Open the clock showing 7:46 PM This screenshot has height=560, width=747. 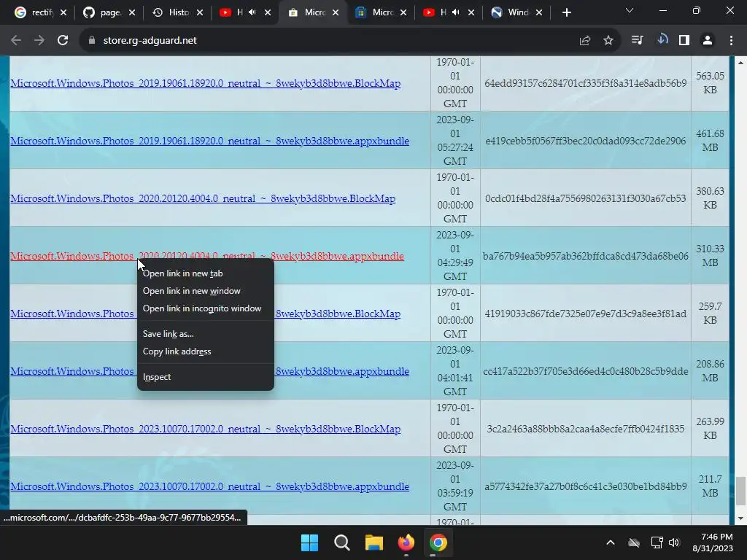713,542
